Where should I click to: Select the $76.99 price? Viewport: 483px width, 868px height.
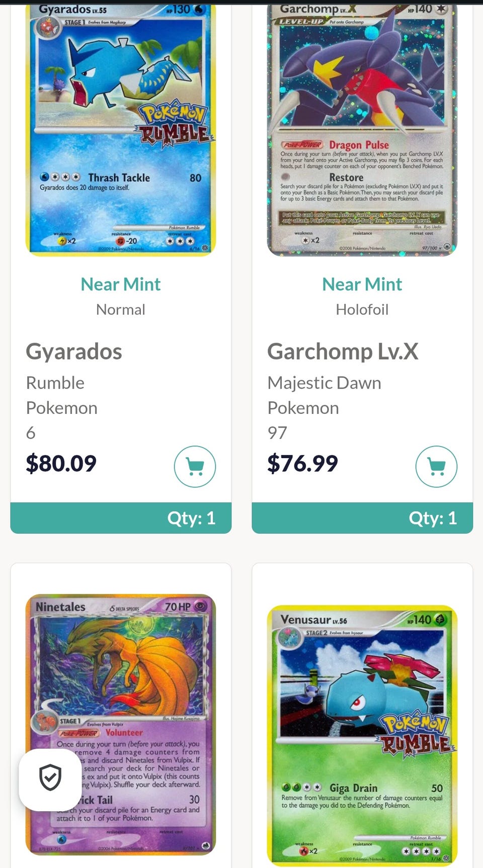[x=302, y=463]
